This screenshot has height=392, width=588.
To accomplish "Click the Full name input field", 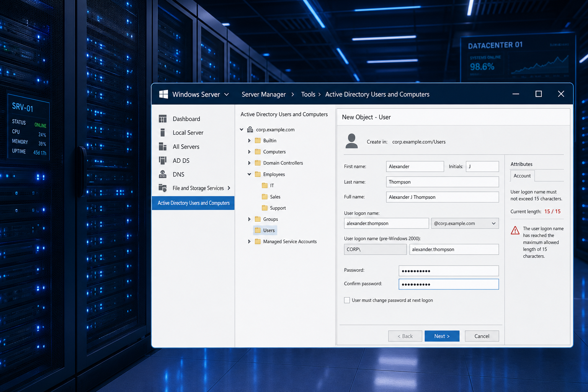I will [443, 197].
